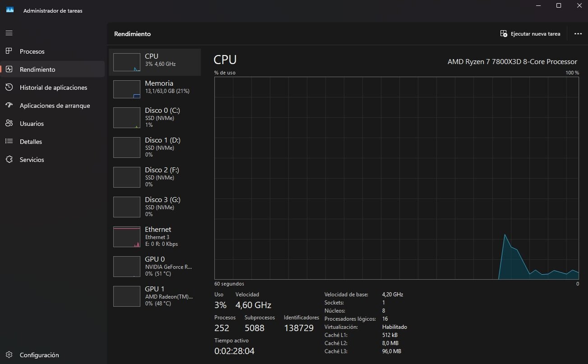
Task: Click the 'Procesadores lógicos:' label
Action: [x=350, y=319]
